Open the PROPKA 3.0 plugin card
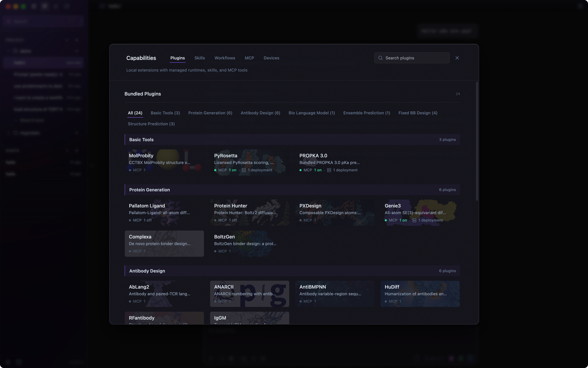The height and width of the screenshot is (368, 588). (x=335, y=163)
